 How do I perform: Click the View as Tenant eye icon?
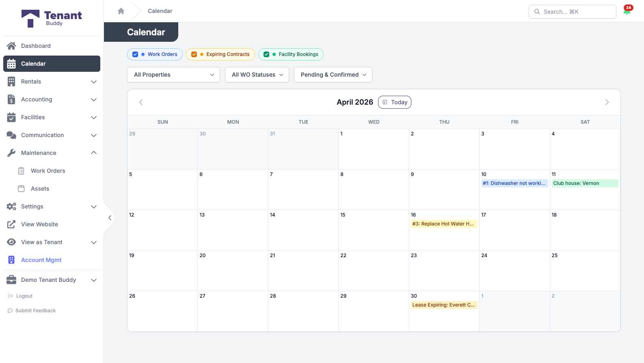point(11,242)
